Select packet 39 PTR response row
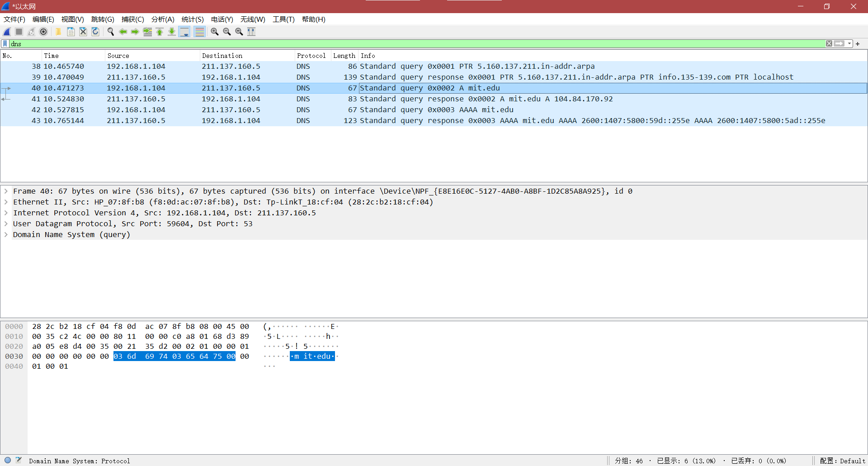868x466 pixels. [434, 77]
